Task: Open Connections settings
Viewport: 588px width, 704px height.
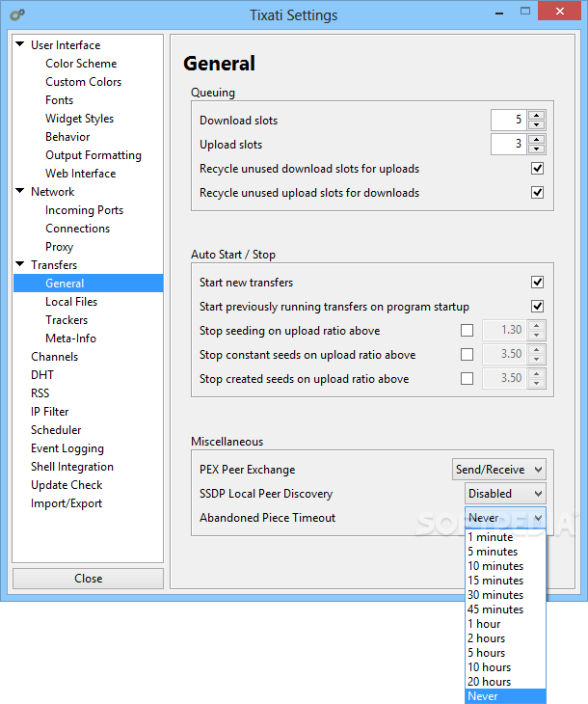Action: [x=78, y=229]
